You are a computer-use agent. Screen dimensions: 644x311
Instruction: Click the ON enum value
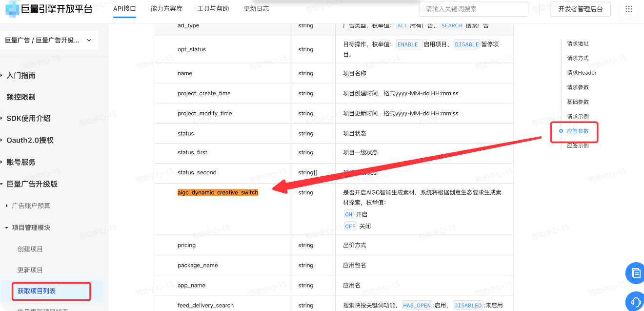point(348,214)
